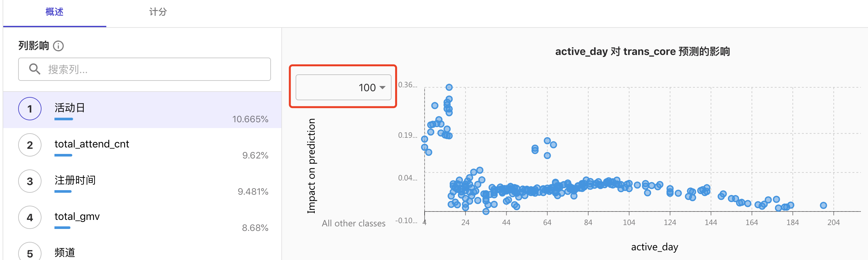Screen dimensions: 868x260
Task: Switch to the 概述 tab
Action: (54, 12)
